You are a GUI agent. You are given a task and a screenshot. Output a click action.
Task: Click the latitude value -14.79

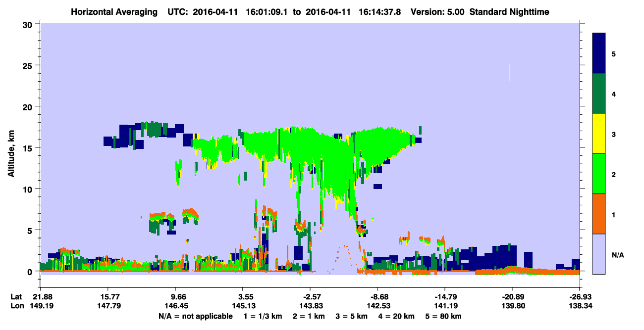pyautogui.click(x=445, y=297)
